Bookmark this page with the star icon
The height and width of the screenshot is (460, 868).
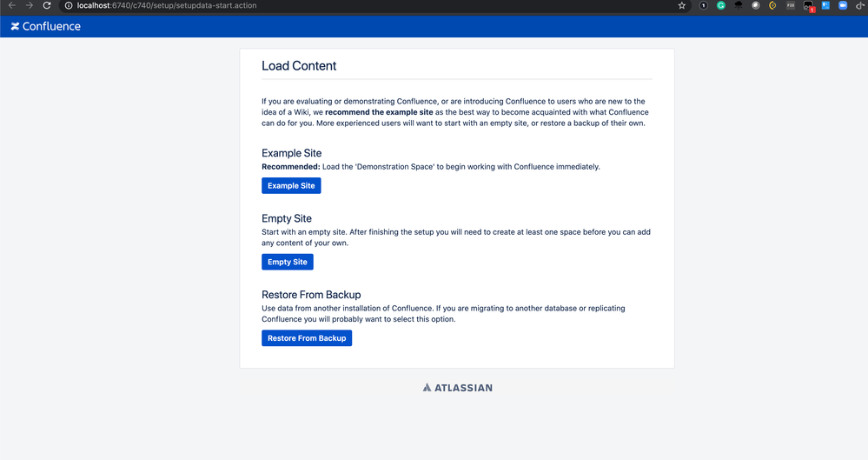(681, 5)
